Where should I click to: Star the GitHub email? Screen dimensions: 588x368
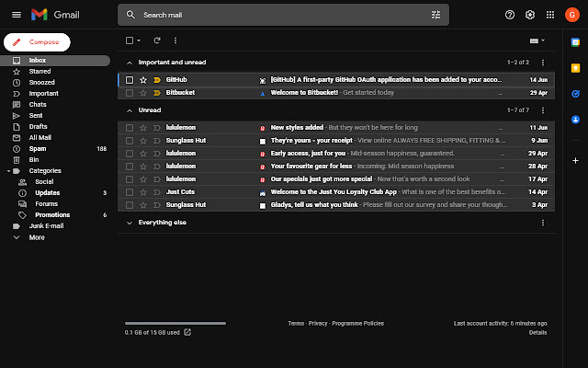(x=143, y=80)
